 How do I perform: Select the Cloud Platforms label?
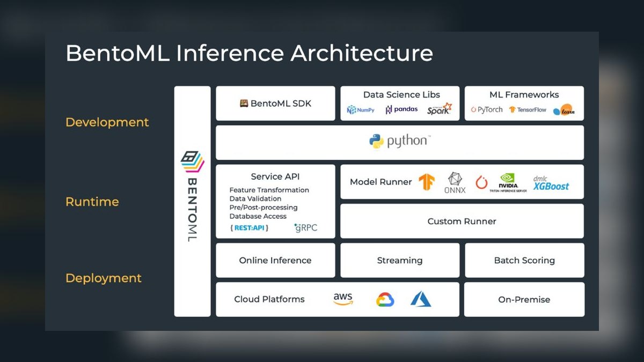coord(269,299)
